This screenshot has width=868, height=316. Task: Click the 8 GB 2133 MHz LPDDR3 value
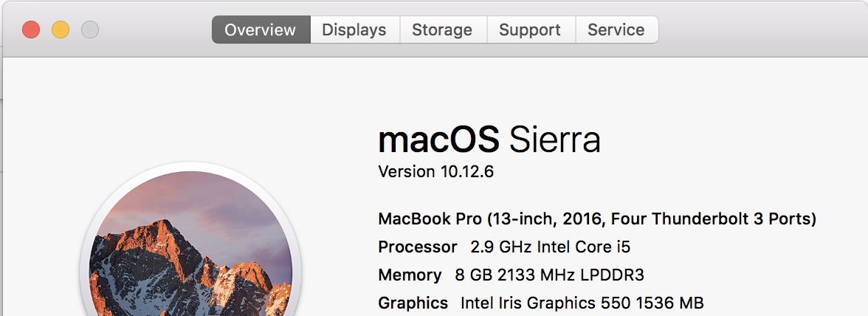tap(549, 275)
